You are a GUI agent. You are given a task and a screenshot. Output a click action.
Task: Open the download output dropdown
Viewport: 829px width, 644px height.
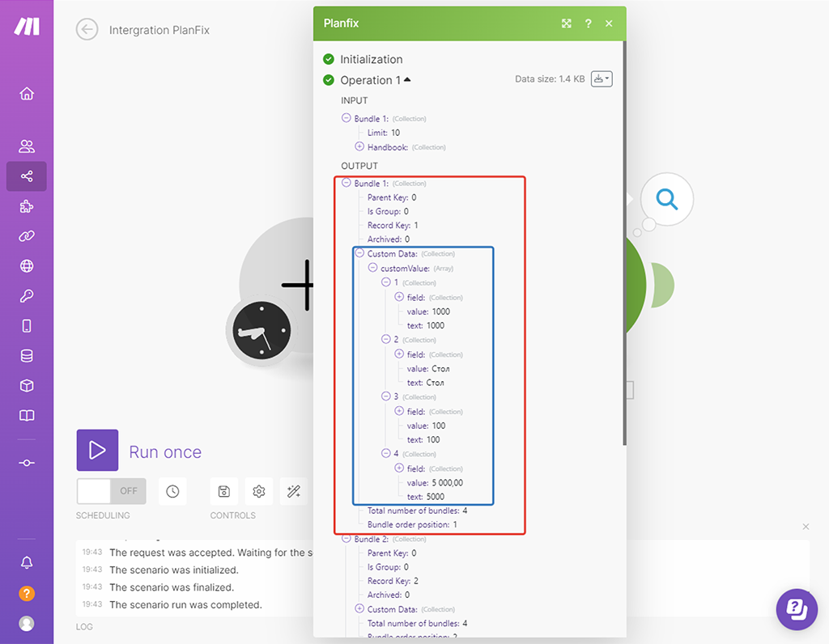tap(602, 78)
